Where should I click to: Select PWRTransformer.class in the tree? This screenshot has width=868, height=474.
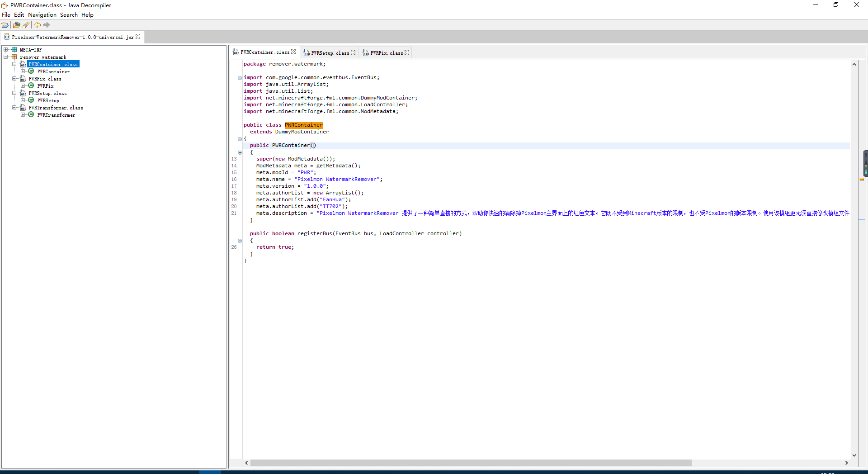click(56, 108)
